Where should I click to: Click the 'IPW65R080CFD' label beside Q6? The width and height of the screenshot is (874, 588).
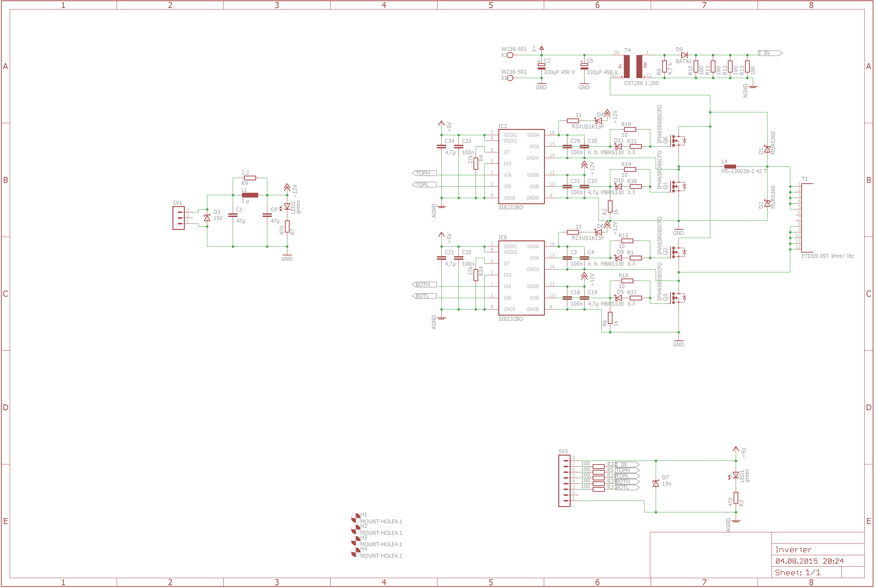tap(659, 125)
